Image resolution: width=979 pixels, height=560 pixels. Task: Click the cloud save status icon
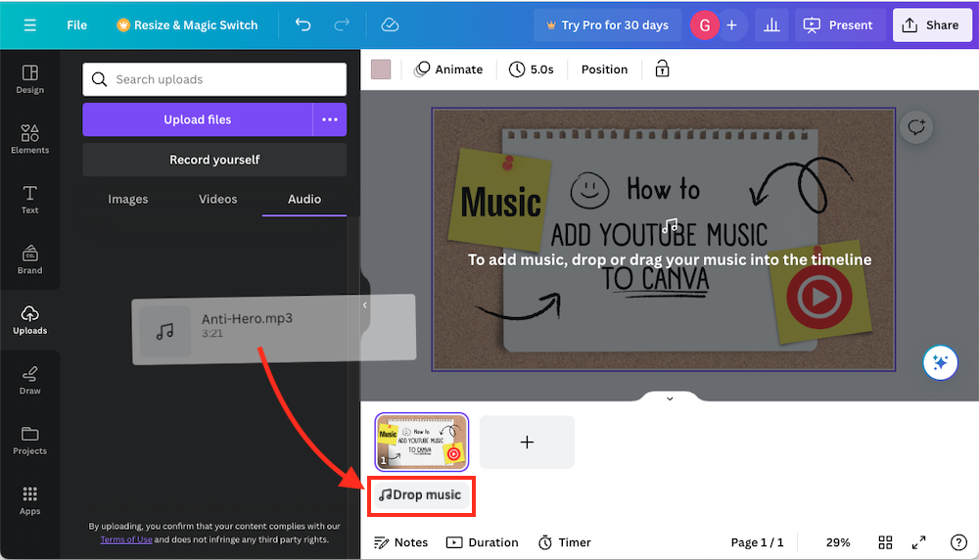click(x=390, y=24)
